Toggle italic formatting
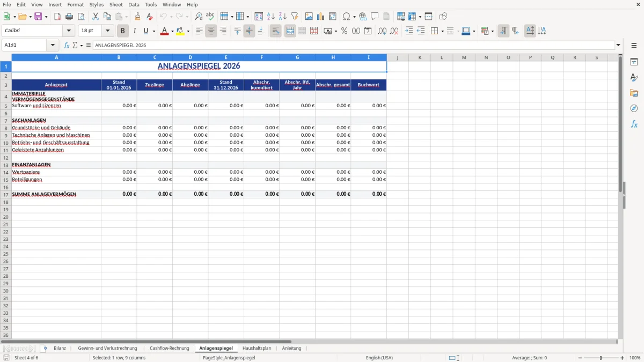The height and width of the screenshot is (362, 644). click(x=135, y=31)
